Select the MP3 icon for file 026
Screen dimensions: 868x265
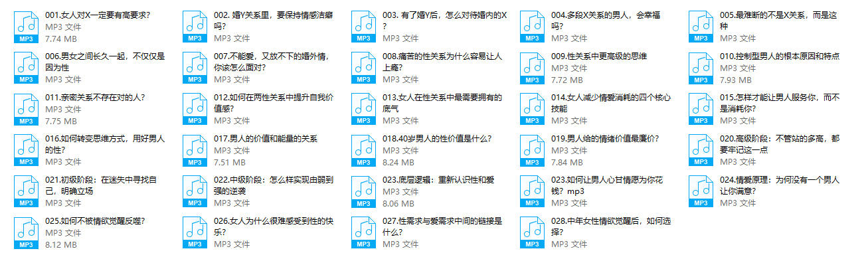coord(195,233)
